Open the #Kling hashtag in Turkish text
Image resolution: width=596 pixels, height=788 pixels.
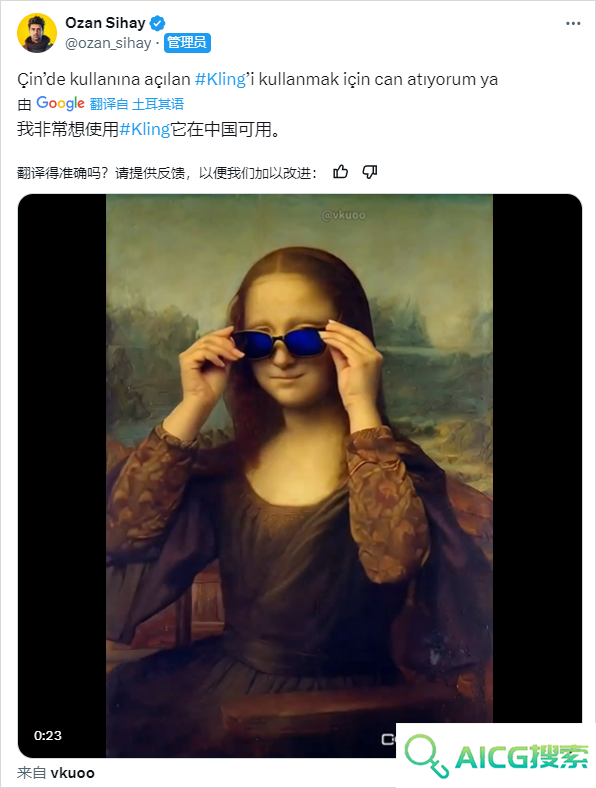pos(220,79)
